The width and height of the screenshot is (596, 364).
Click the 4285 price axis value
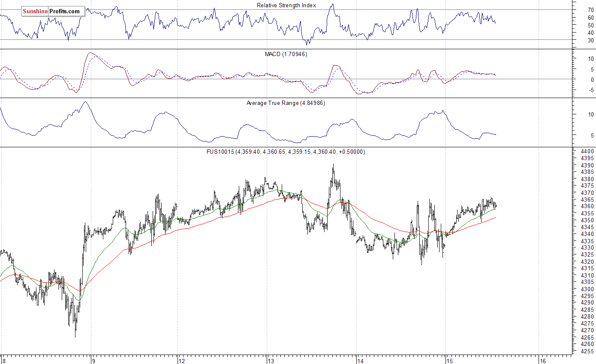click(x=588, y=310)
